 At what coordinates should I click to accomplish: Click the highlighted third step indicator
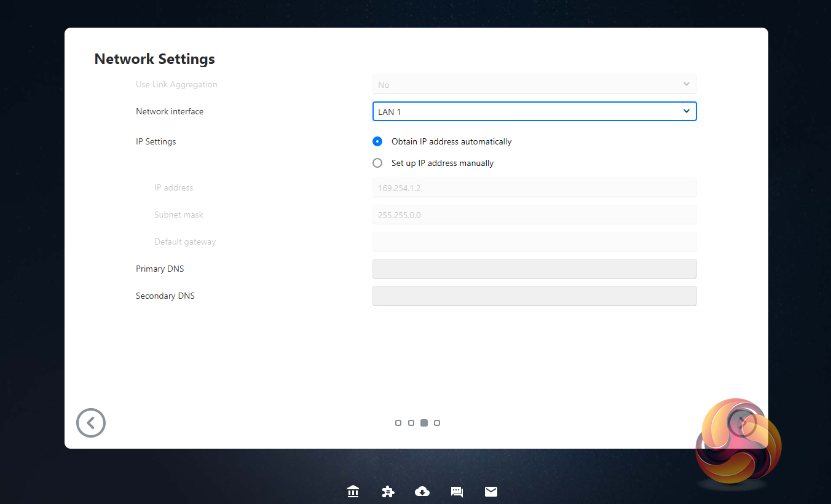[x=424, y=423]
